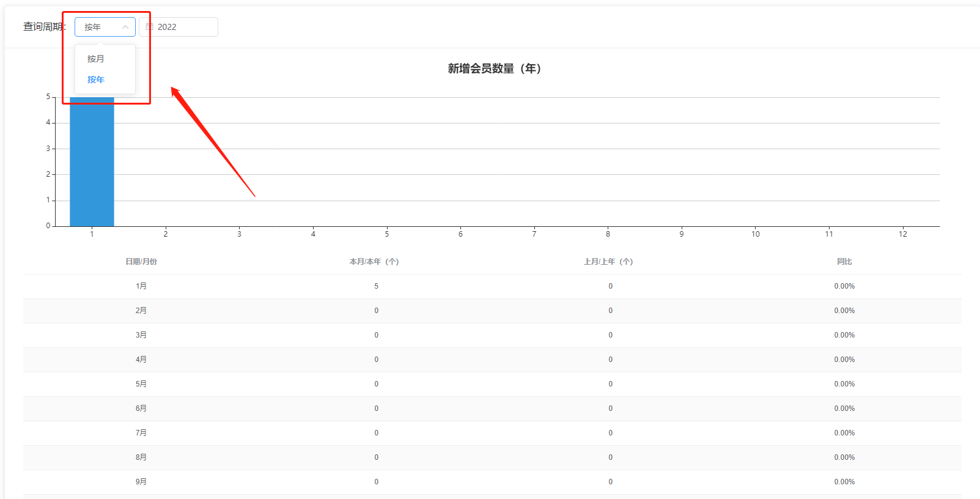The height and width of the screenshot is (499, 980).
Task: Click the 日期/月份 column header
Action: coord(141,262)
